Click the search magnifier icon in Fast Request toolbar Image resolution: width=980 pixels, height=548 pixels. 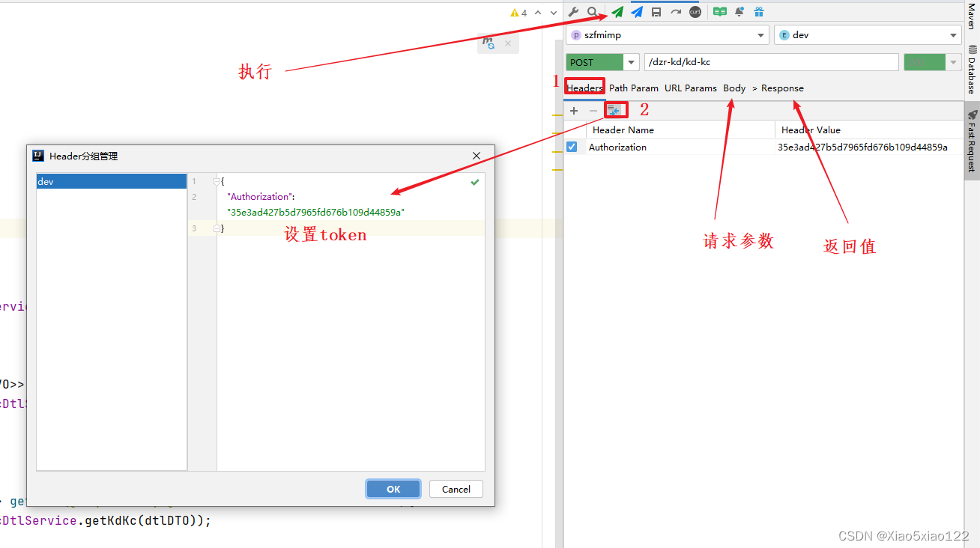pyautogui.click(x=593, y=12)
